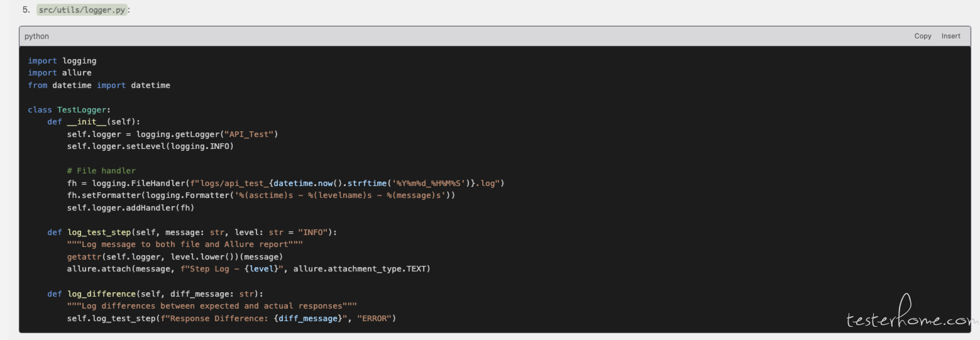The width and height of the screenshot is (980, 340).
Task: Click the 'import logging' line
Action: point(62,61)
